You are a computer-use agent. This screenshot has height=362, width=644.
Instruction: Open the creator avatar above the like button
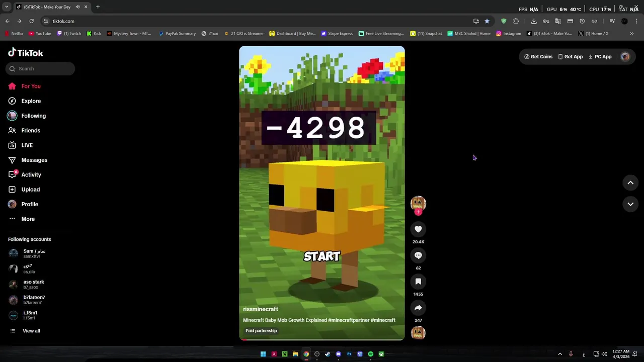418,203
